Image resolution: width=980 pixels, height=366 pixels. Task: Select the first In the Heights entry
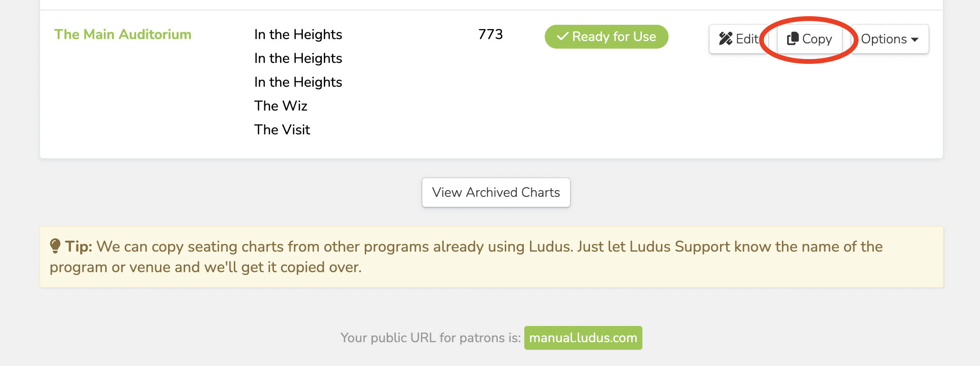298,34
